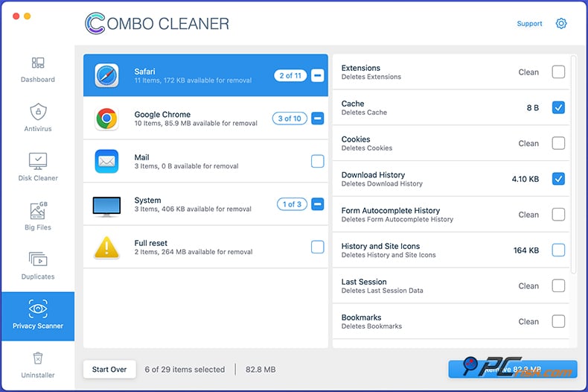Check the Bookmarks checkbox
Image resolution: width=588 pixels, height=392 pixels.
pyautogui.click(x=558, y=321)
